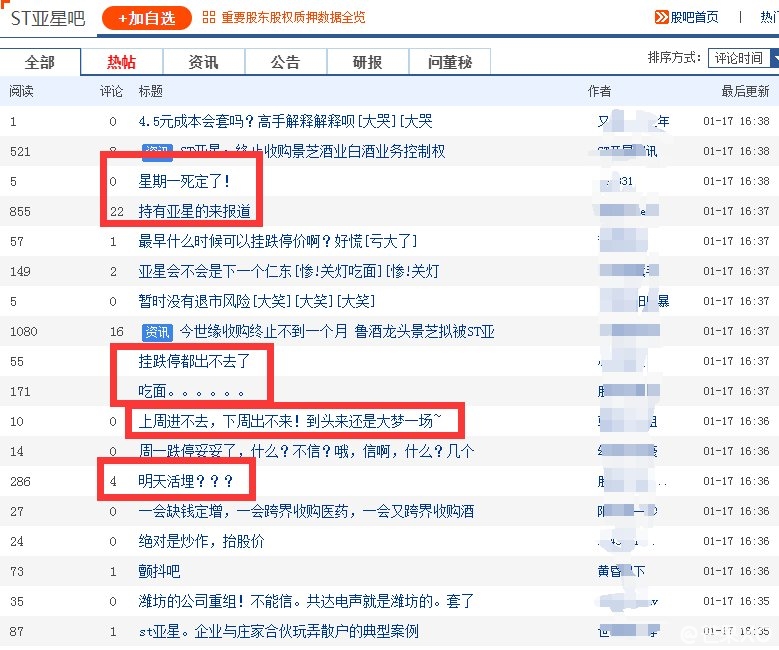
Task: Open the 公告 tab
Action: tap(286, 62)
